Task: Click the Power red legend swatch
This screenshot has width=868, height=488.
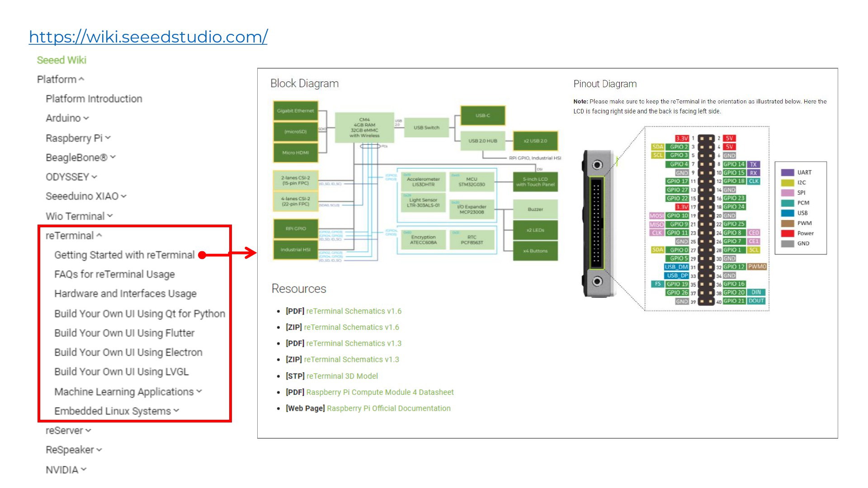Action: pyautogui.click(x=788, y=234)
